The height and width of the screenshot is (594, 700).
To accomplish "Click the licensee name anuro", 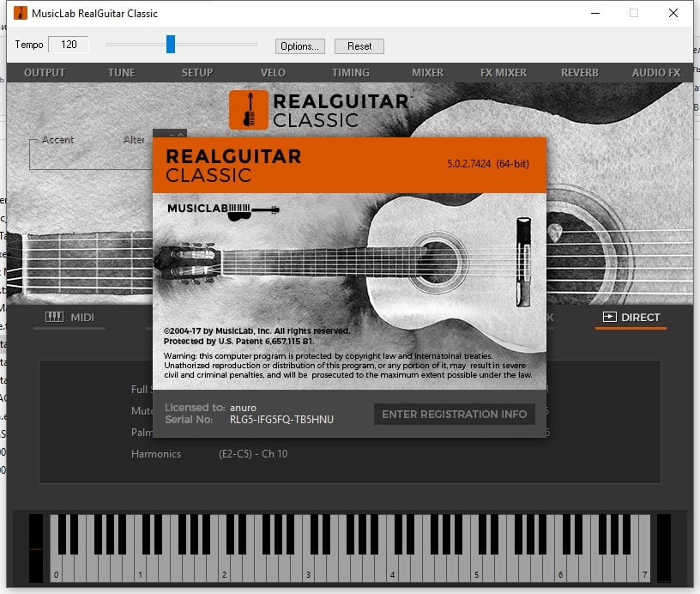I will (x=244, y=408).
